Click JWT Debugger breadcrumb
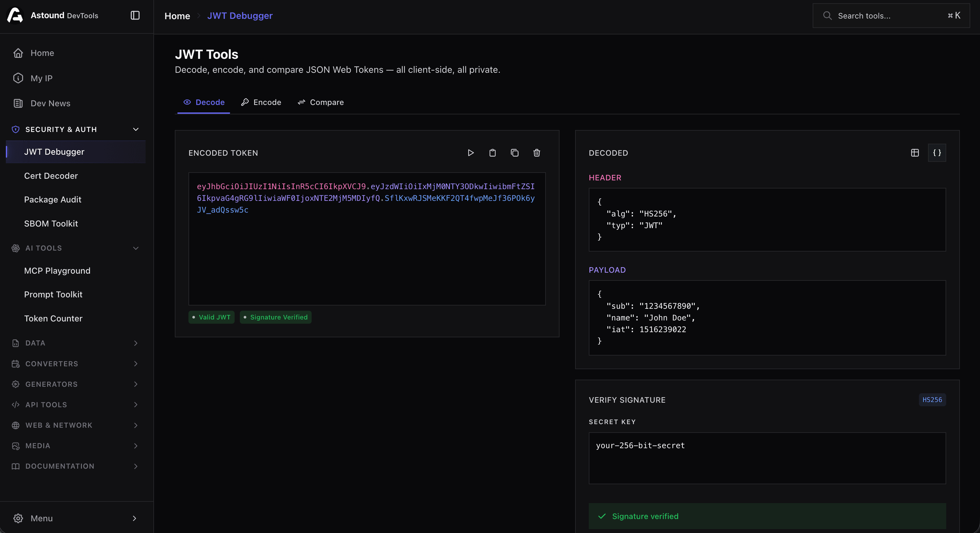Viewport: 980px width, 533px height. tap(240, 16)
